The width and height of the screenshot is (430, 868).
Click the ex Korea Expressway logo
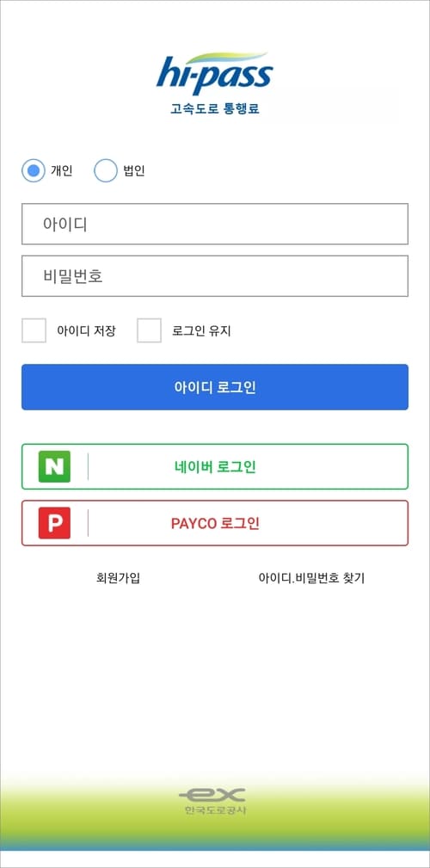point(212,796)
